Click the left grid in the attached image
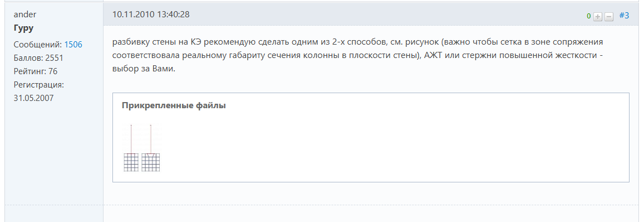The height and width of the screenshot is (222, 644). 131,162
